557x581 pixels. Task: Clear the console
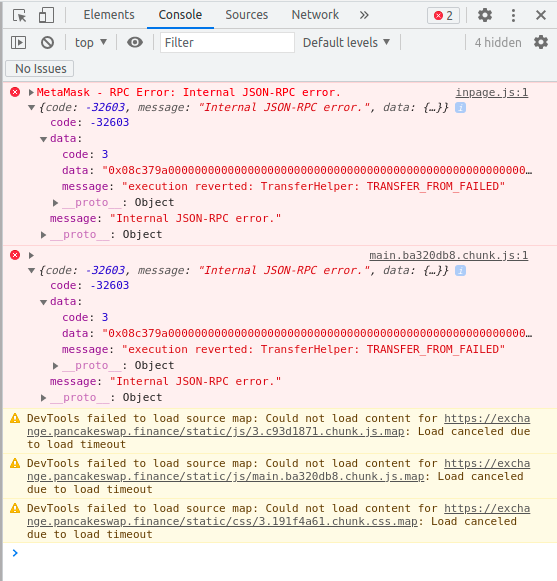point(47,43)
